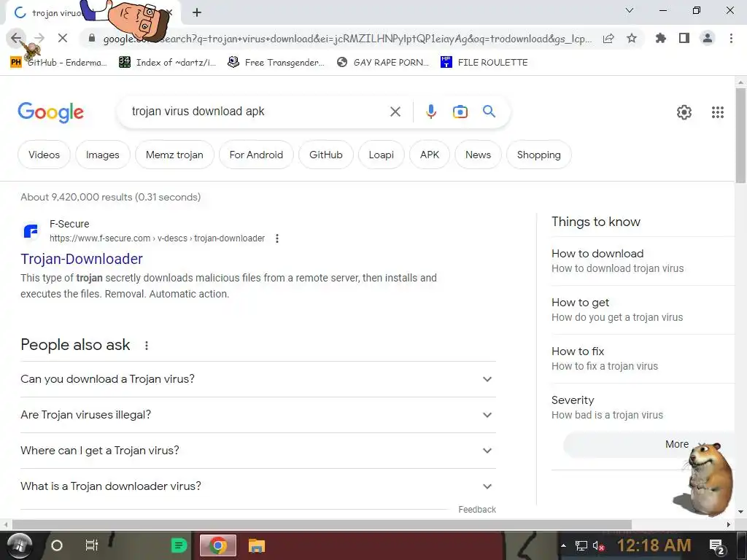Toggle the Chrome side panel icon
The image size is (747, 560).
coord(684,38)
